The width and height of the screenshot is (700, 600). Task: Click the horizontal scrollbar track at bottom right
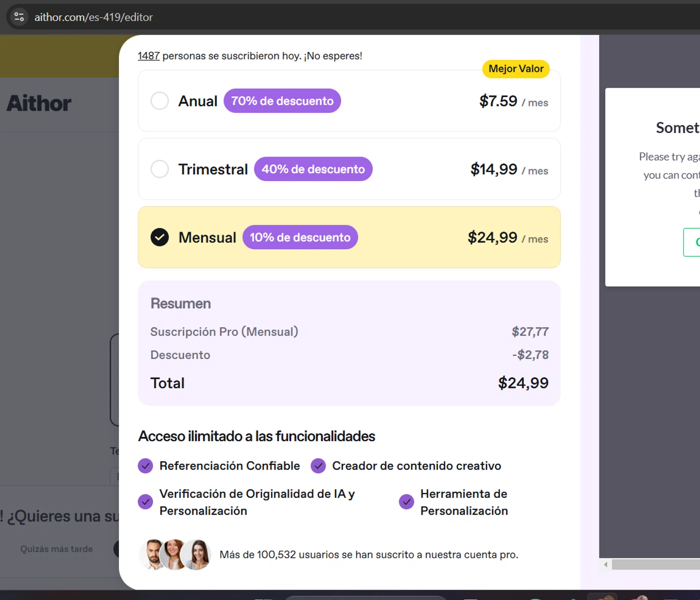[656, 565]
